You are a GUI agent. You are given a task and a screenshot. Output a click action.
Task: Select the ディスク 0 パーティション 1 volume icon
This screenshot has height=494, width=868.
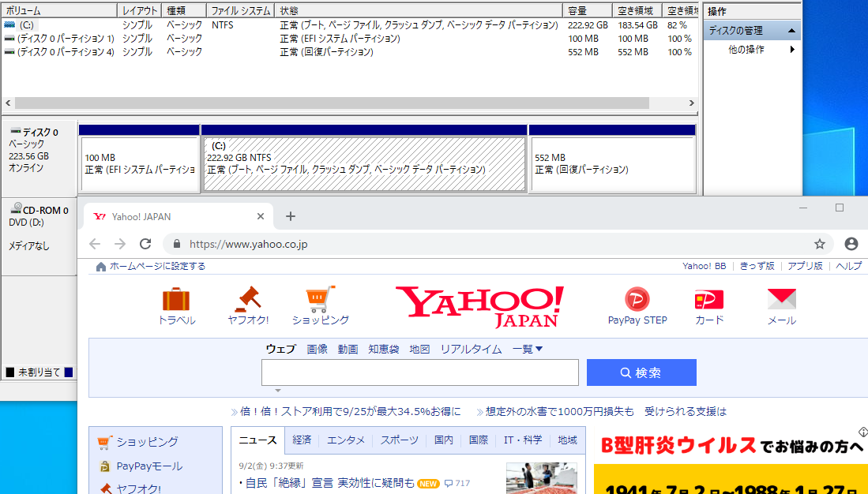tap(9, 38)
